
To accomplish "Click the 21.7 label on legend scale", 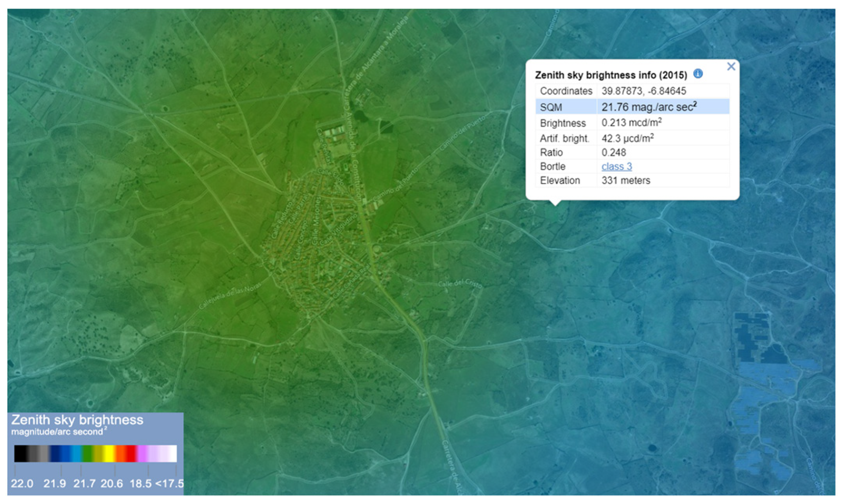I will (x=84, y=484).
